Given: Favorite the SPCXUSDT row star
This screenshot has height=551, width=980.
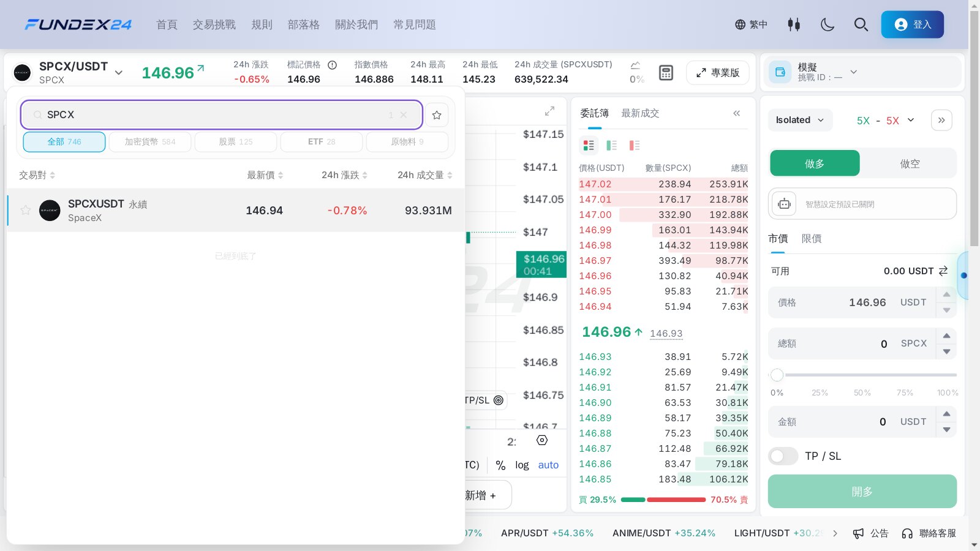Looking at the screenshot, I should (25, 210).
